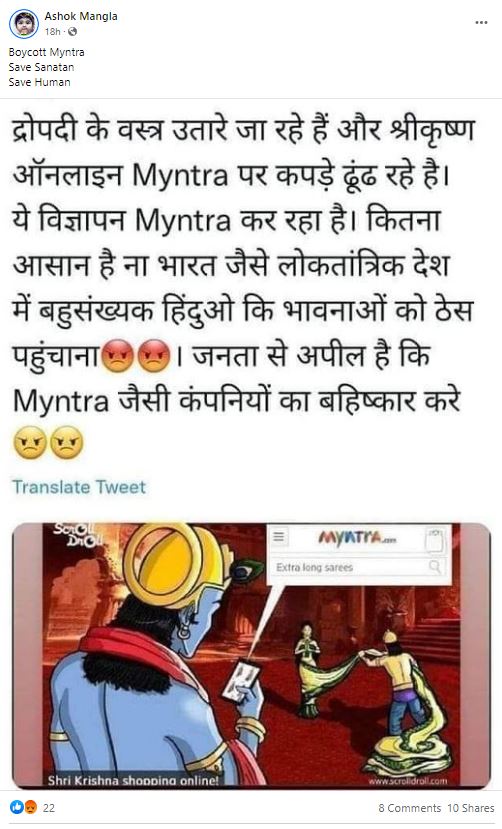Image resolution: width=502 pixels, height=829 pixels.
Task: Click the Myntra logo in cartoon
Action: (x=357, y=538)
